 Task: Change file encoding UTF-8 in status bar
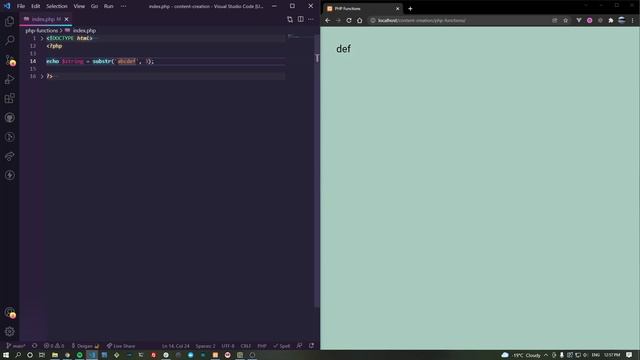point(228,346)
